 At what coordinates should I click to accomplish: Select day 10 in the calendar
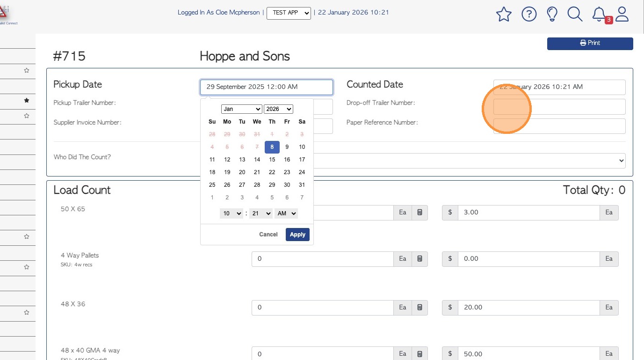302,147
